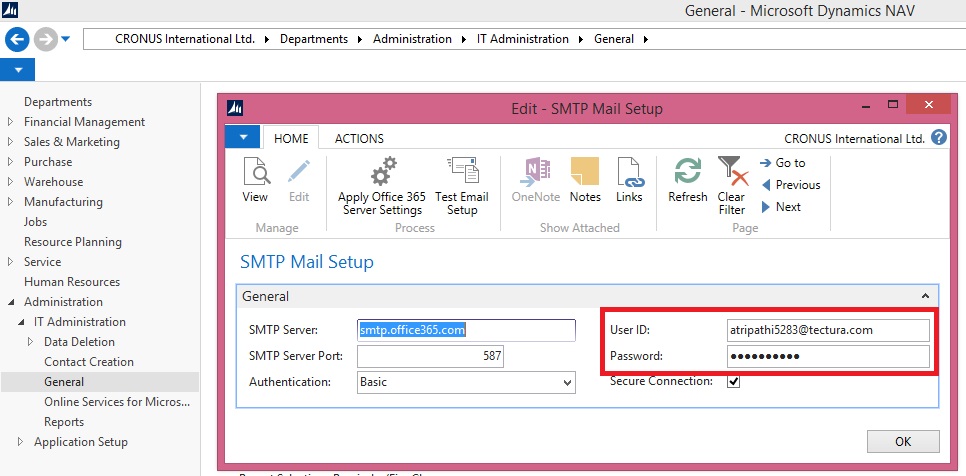This screenshot has height=476, width=966.
Task: Expand the Manufacturing node
Action: click(x=10, y=201)
